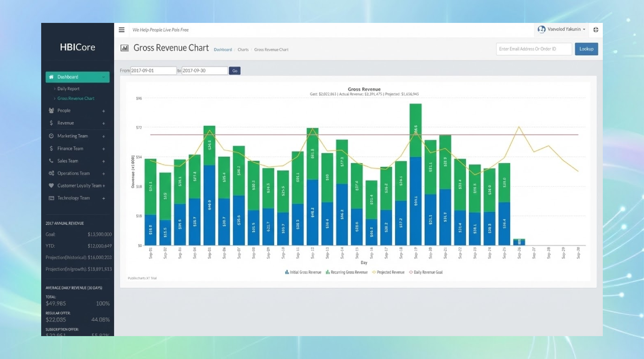Expand the Finance Team menu plus sign
The image size is (644, 359).
click(x=103, y=149)
